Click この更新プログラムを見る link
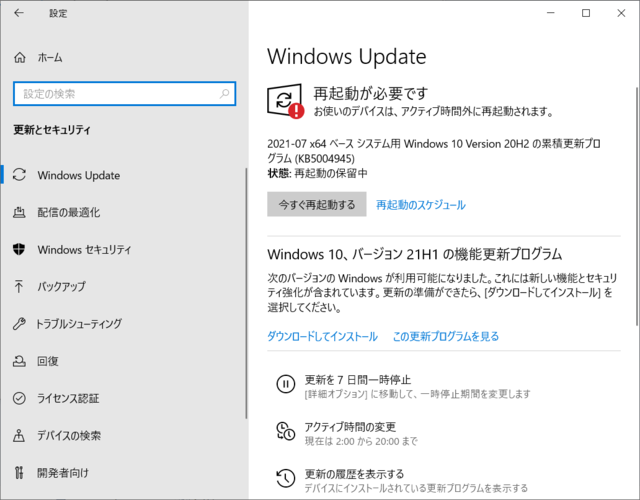Image resolution: width=640 pixels, height=500 pixels. 446,336
